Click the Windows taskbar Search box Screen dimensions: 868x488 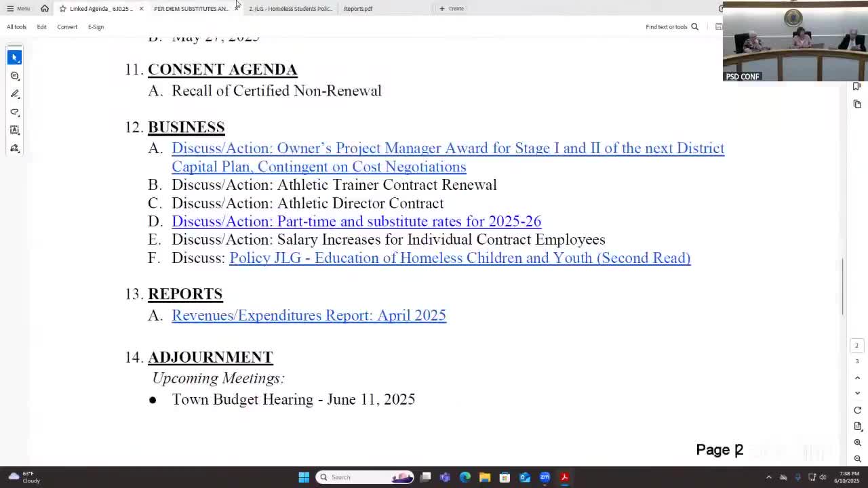366,477
